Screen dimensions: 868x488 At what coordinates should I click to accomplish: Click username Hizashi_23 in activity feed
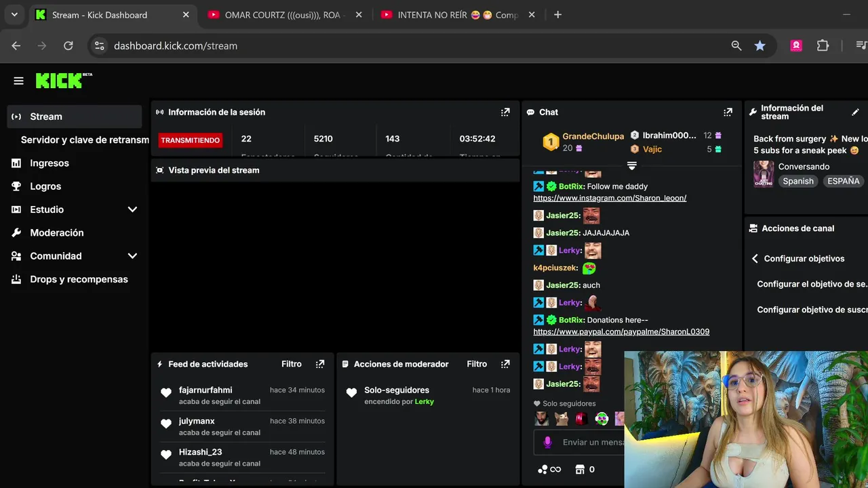point(200,452)
